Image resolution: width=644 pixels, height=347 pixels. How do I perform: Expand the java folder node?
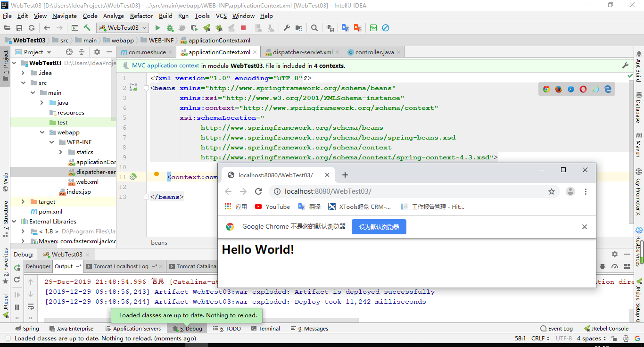(42, 102)
